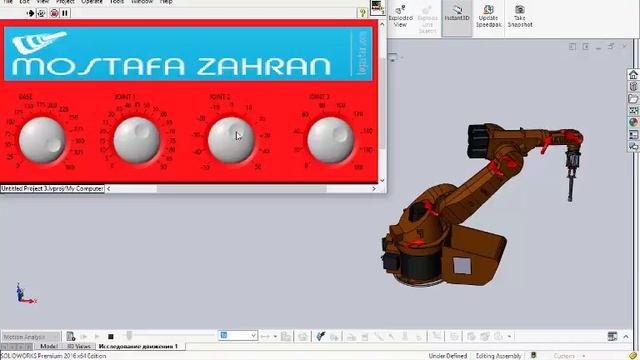Click the Take Snapshot tool

pyautogui.click(x=520, y=16)
